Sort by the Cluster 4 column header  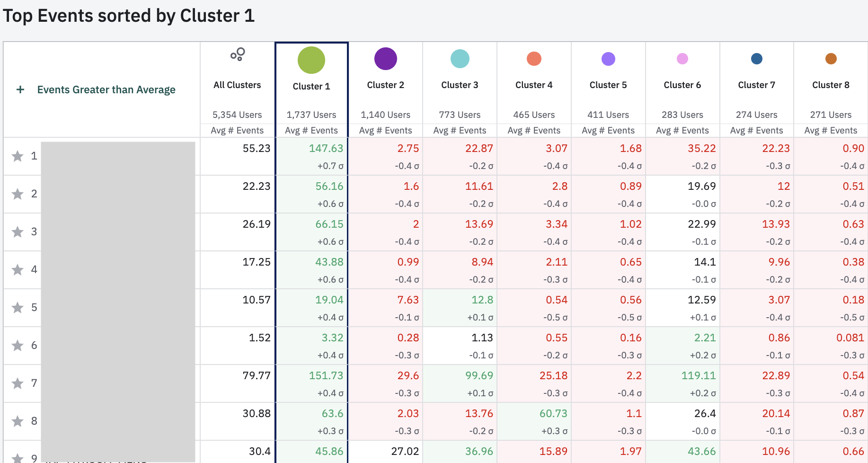tap(534, 85)
